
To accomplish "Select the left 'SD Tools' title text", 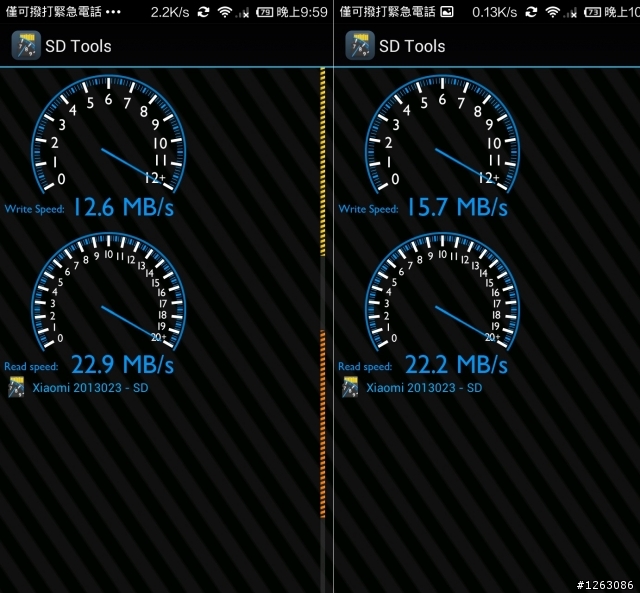I will (78, 46).
